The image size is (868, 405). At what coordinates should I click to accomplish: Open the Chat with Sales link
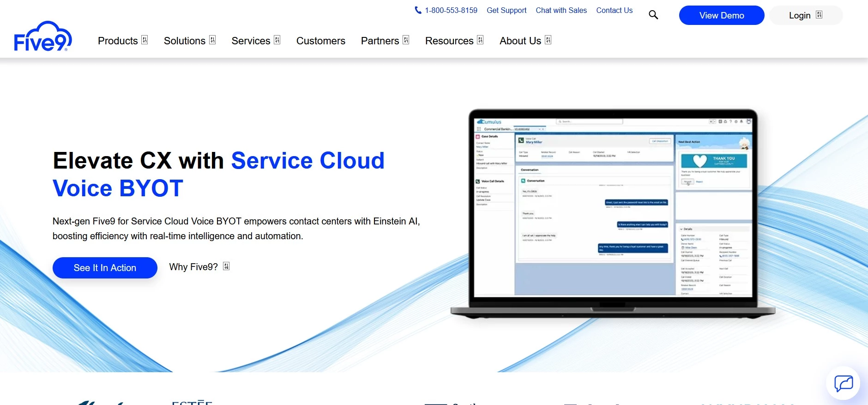(x=561, y=10)
